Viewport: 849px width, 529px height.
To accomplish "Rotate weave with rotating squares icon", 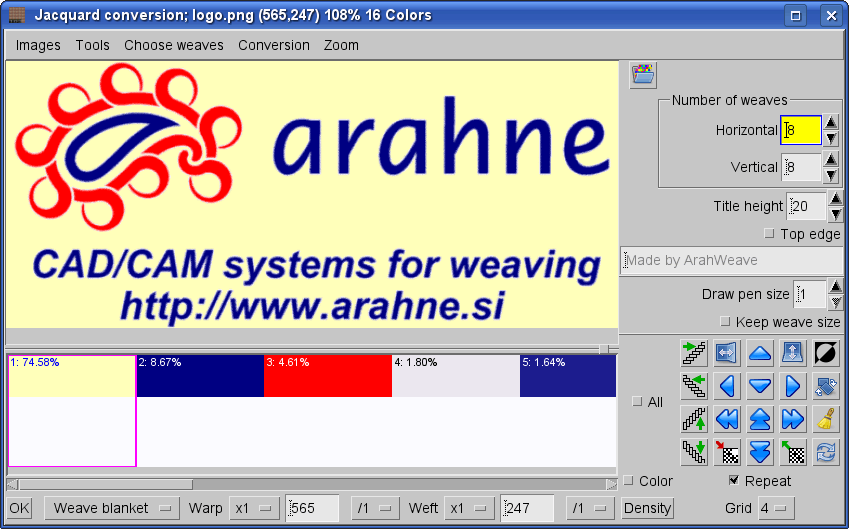I will pyautogui.click(x=826, y=387).
